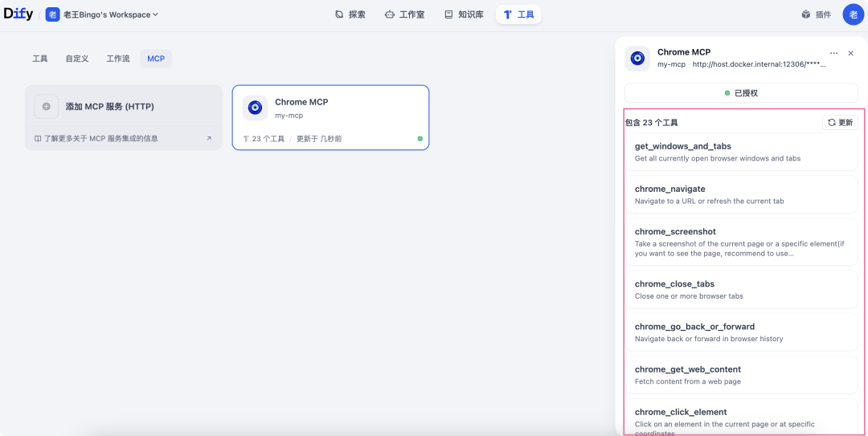Open the chrome_close_tabs tool

[741, 290]
